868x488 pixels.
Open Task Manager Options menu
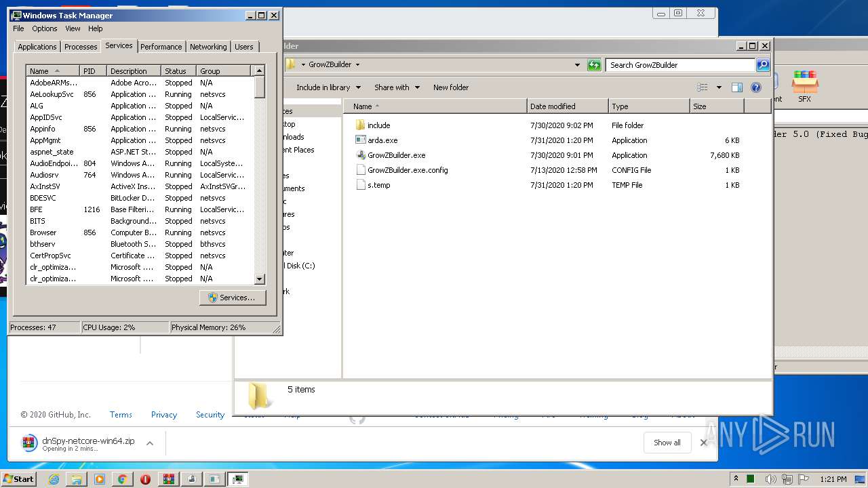click(45, 28)
